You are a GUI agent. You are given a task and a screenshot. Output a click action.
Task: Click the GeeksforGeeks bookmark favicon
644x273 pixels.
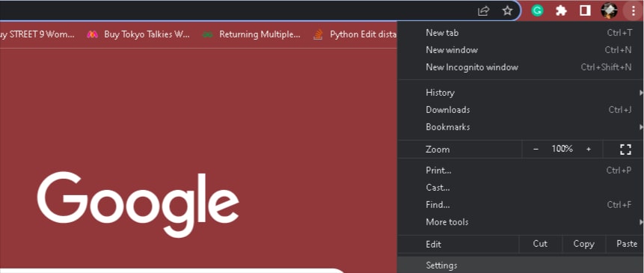[208, 35]
